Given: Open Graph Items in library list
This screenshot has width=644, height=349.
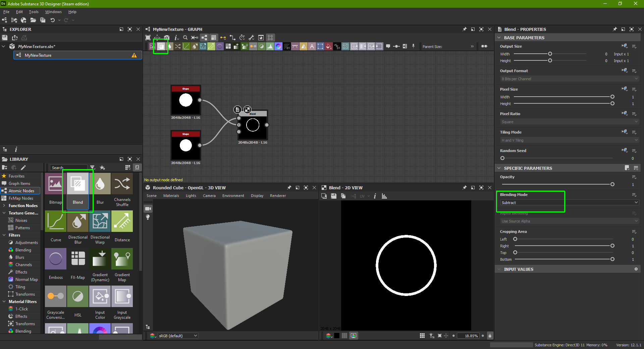Looking at the screenshot, I should click(x=19, y=183).
